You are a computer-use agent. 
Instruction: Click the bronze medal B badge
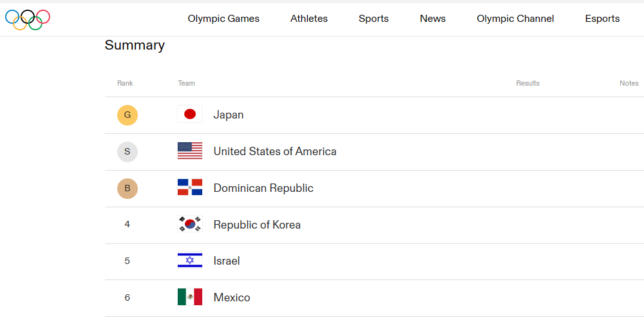[128, 189]
